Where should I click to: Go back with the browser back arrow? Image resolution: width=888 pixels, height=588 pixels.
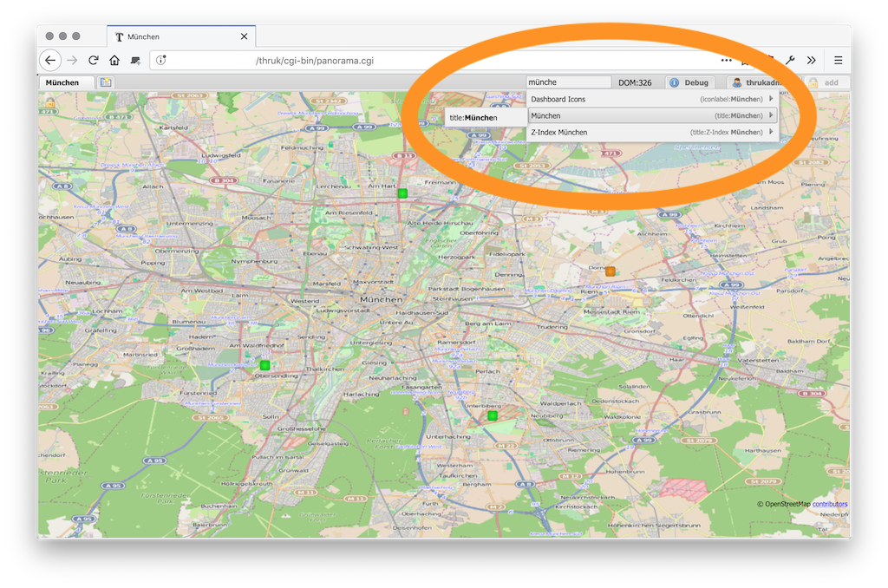(x=51, y=60)
